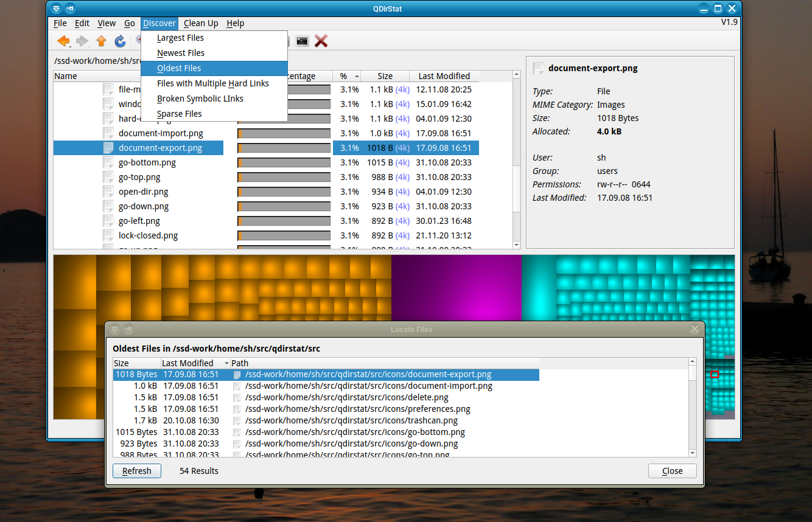
Task: Click the Close button in Locate Files
Action: coord(672,471)
